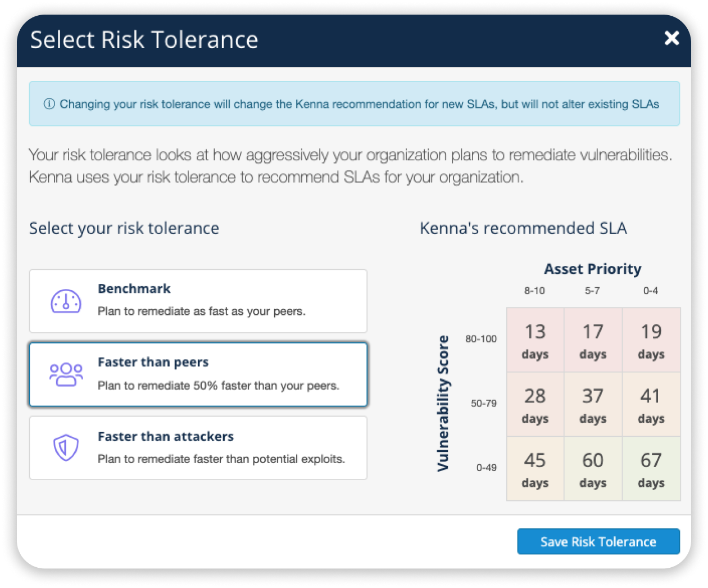Click the 37 days SLA cell
708x588 pixels.
(x=593, y=404)
